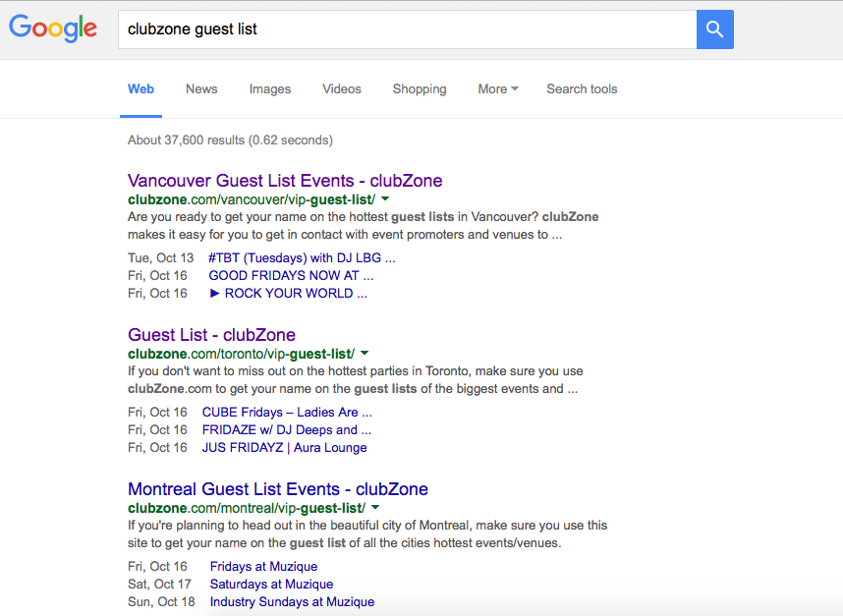843x616 pixels.
Task: Click the Montreal snippet starting 'If you're planning'
Action: [x=367, y=534]
